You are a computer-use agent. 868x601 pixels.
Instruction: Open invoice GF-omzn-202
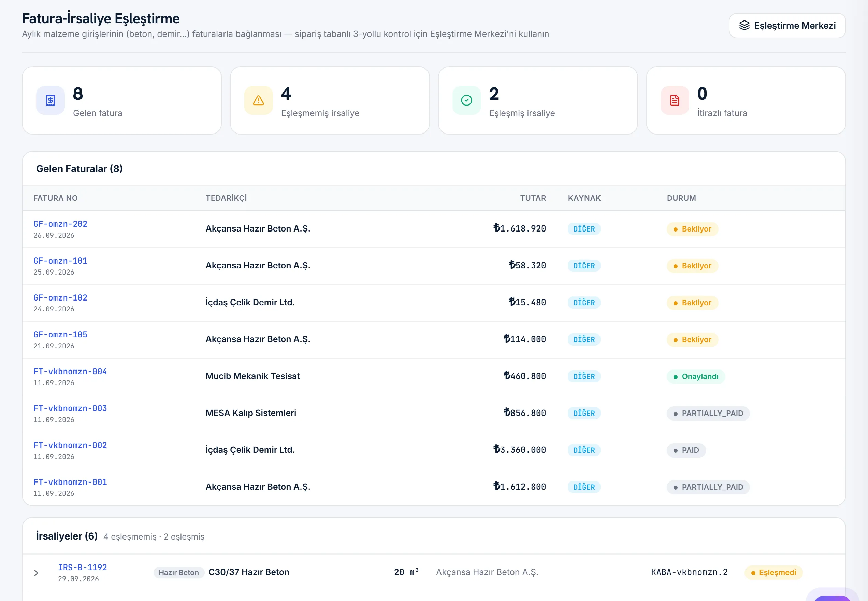click(x=61, y=224)
